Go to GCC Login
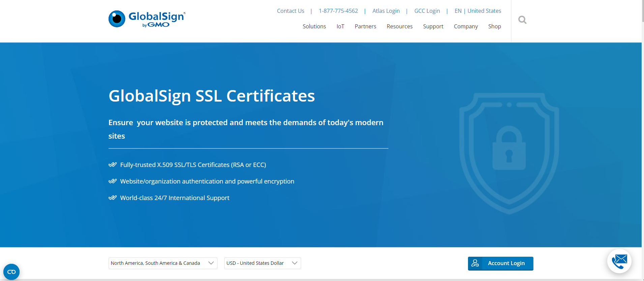 [x=427, y=11]
